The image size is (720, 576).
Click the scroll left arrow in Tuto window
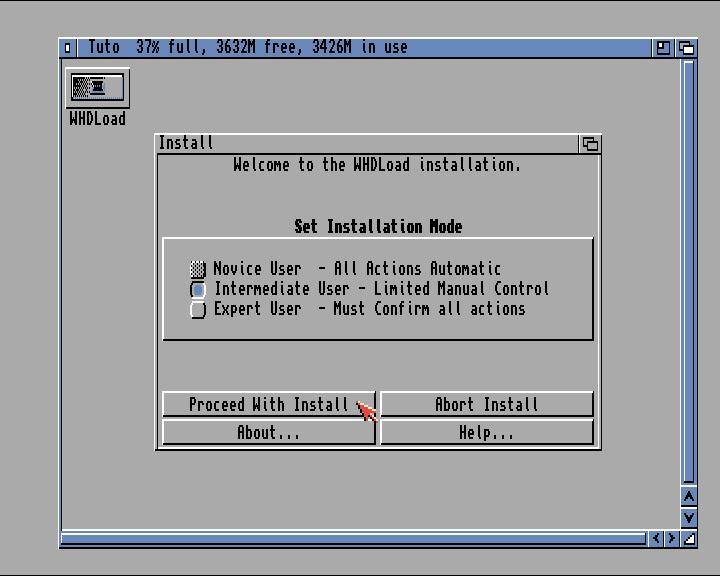point(656,538)
